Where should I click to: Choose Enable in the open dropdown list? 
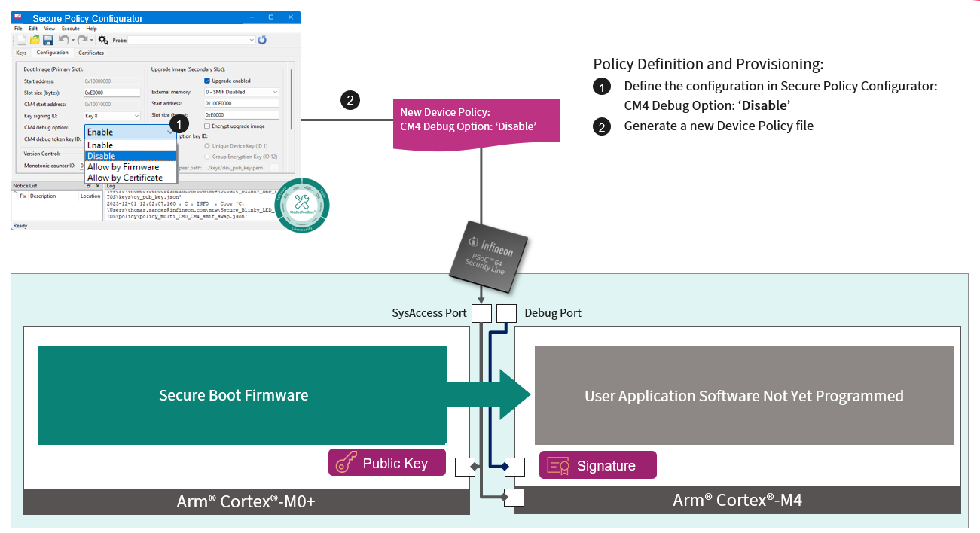130,145
